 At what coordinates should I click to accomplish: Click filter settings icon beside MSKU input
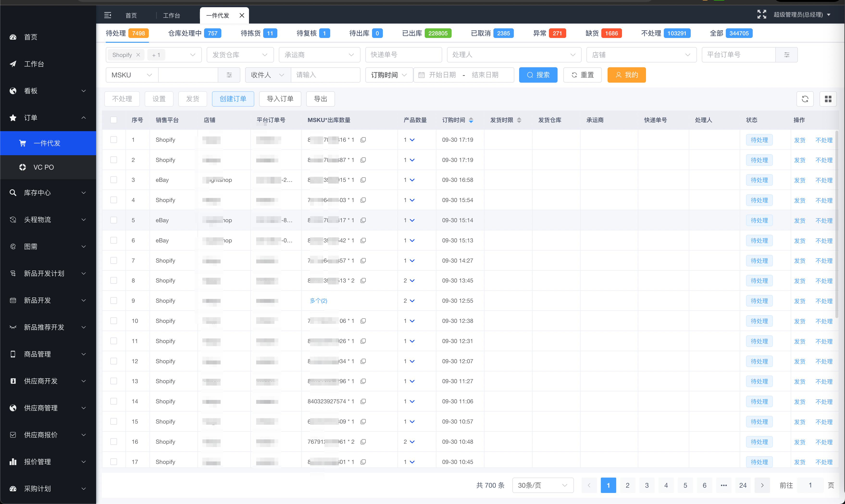[x=229, y=75]
